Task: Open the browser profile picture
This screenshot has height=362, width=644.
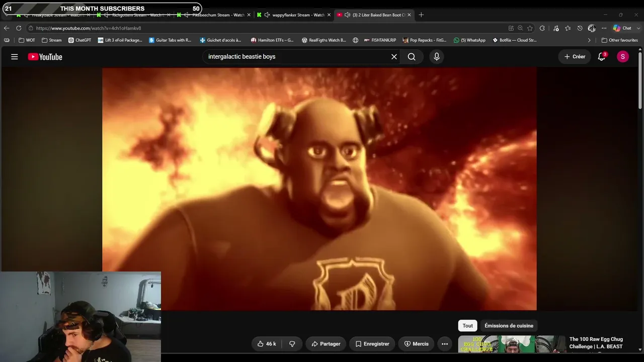Action: click(592, 28)
